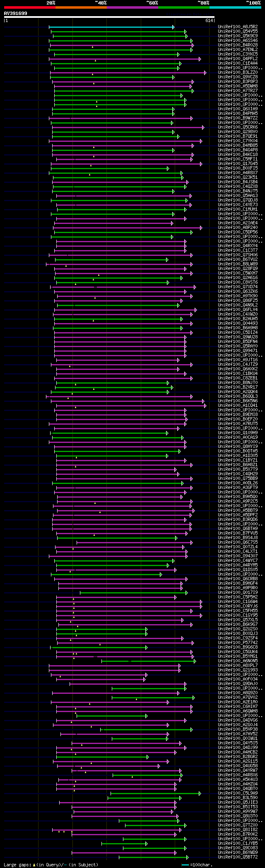Click the cyan alignment bar for UniRef100_A8J5R2
The height and width of the screenshot is (868, 265).
111,27
